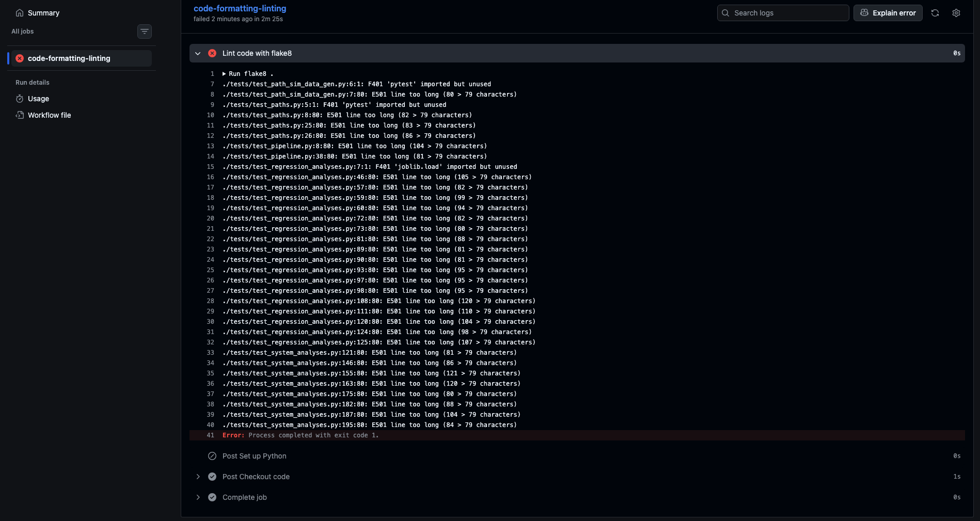Click the test_pipeline.py:8:80 E501 log line
The height and width of the screenshot is (521, 980).
click(x=355, y=146)
